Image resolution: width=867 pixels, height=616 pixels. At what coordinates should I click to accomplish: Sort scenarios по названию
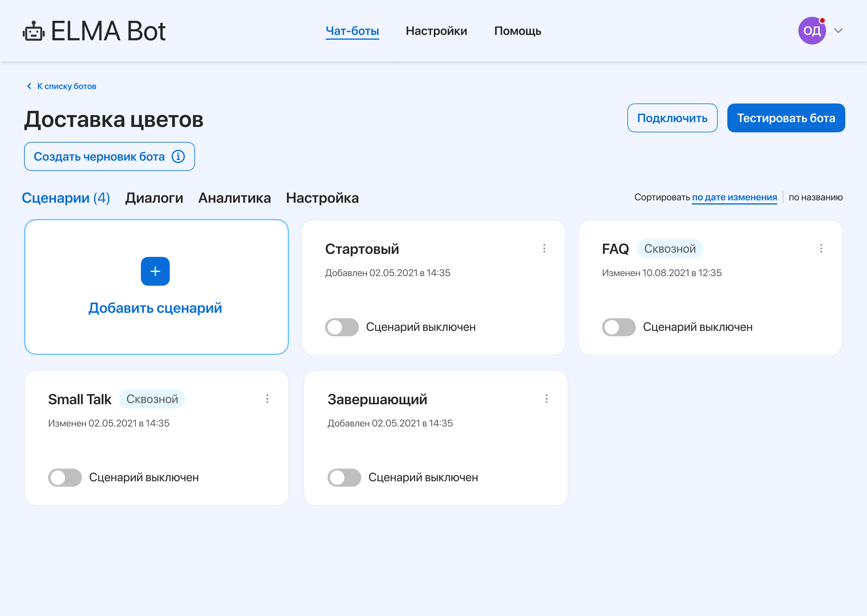coord(816,197)
